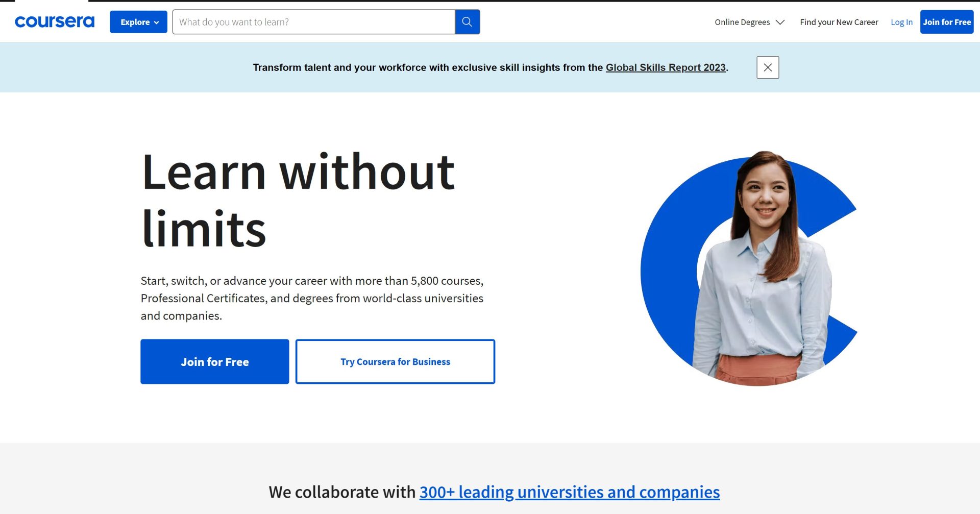
Task: Go to Find your New Career
Action: click(x=839, y=22)
